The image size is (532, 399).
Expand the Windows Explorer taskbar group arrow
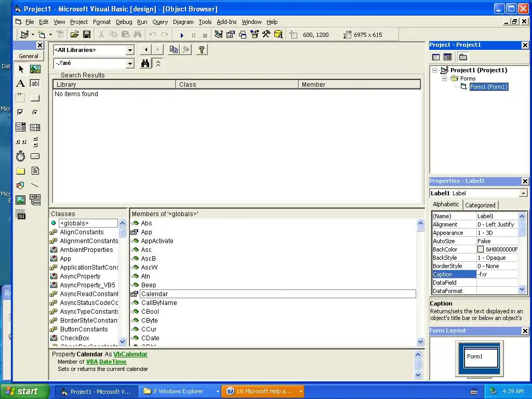click(x=218, y=392)
